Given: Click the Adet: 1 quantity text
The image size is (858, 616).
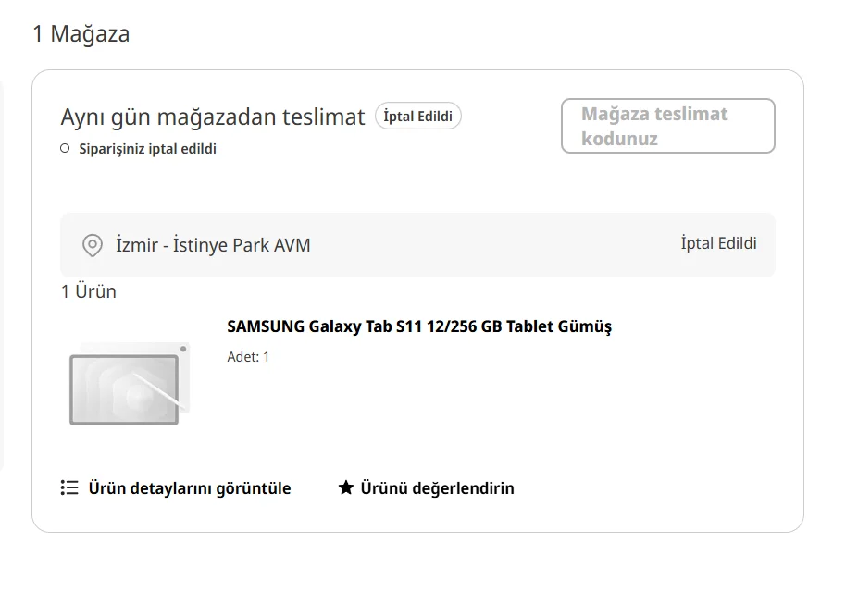Looking at the screenshot, I should (x=248, y=357).
